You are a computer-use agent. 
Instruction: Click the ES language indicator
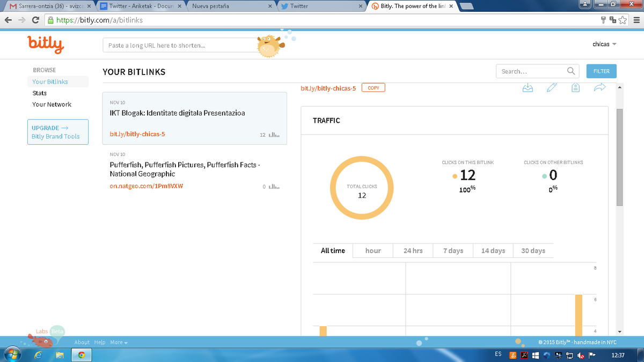click(498, 354)
